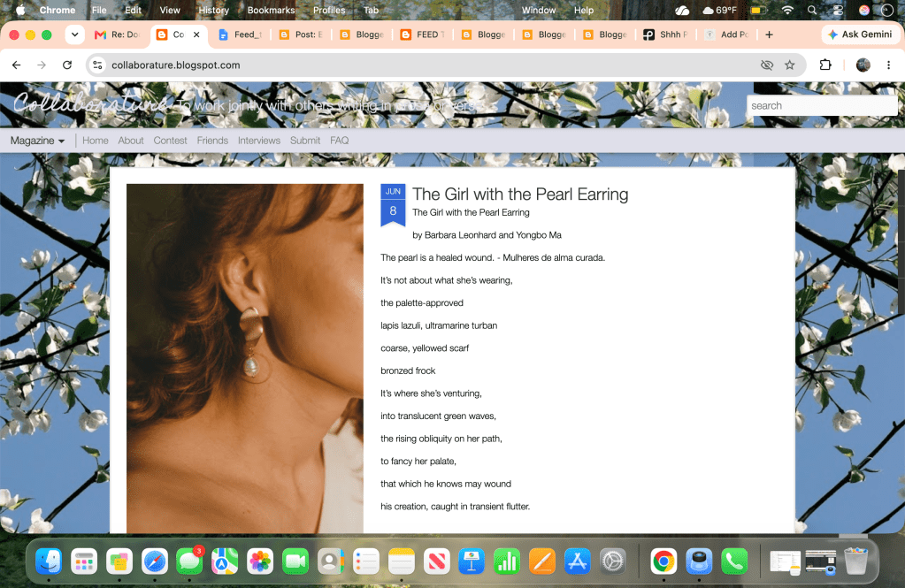Screen dimensions: 905x588
Task: Open the Bookmarks menu
Action: pos(271,10)
